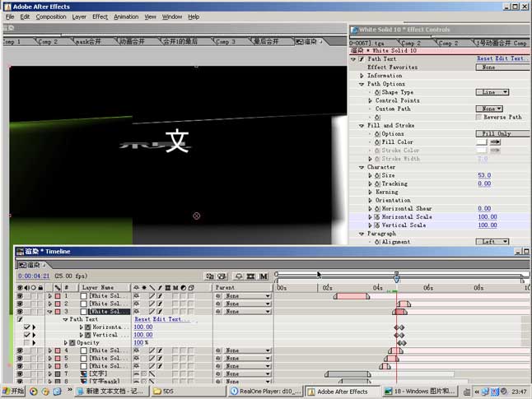532x399 pixels.
Task: Toggle visibility of the 文字 layer 7
Action: [20, 374]
